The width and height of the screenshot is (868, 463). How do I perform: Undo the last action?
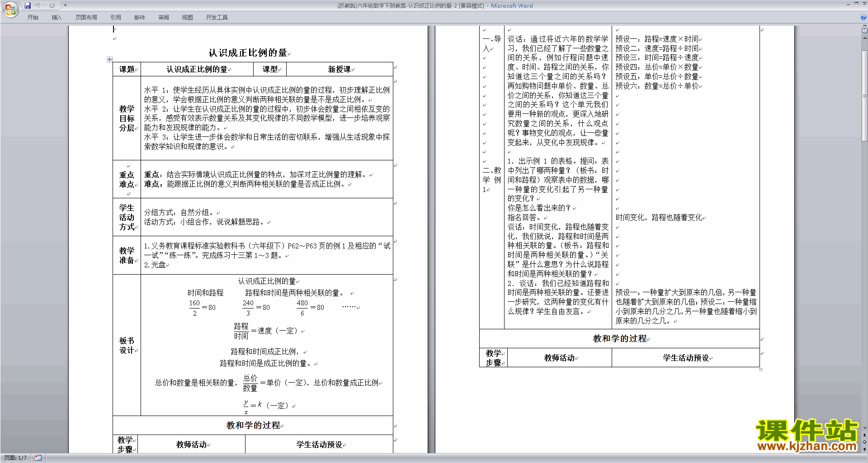point(38,5)
